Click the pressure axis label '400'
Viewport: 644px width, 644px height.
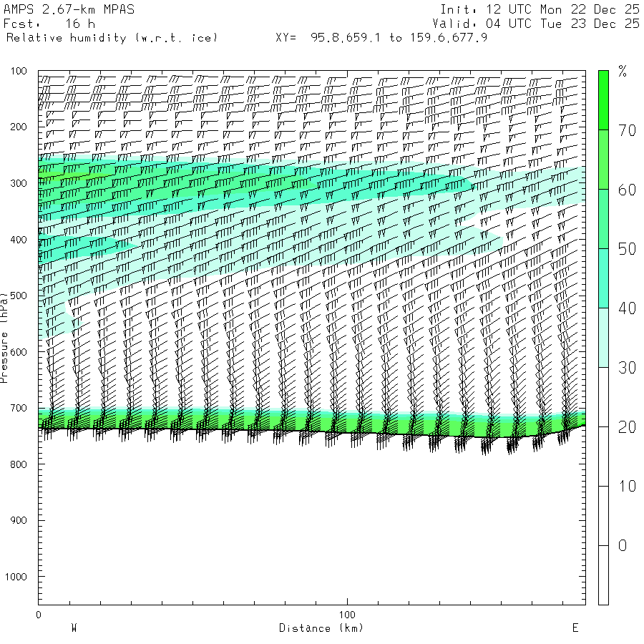(19, 240)
